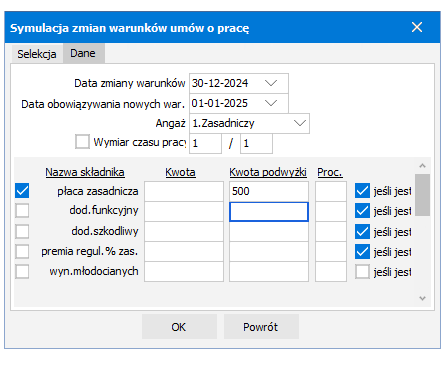Switch to the Selekcja tab

pyautogui.click(x=37, y=54)
